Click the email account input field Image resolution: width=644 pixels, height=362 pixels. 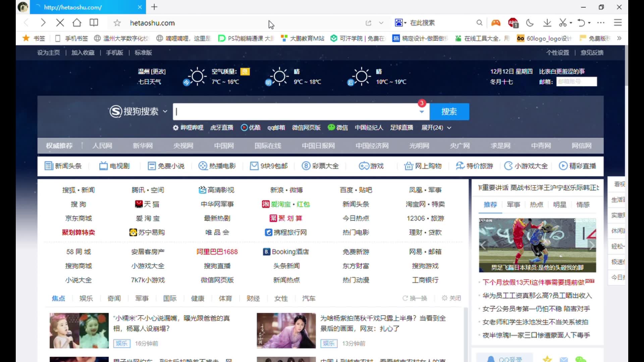click(x=577, y=81)
